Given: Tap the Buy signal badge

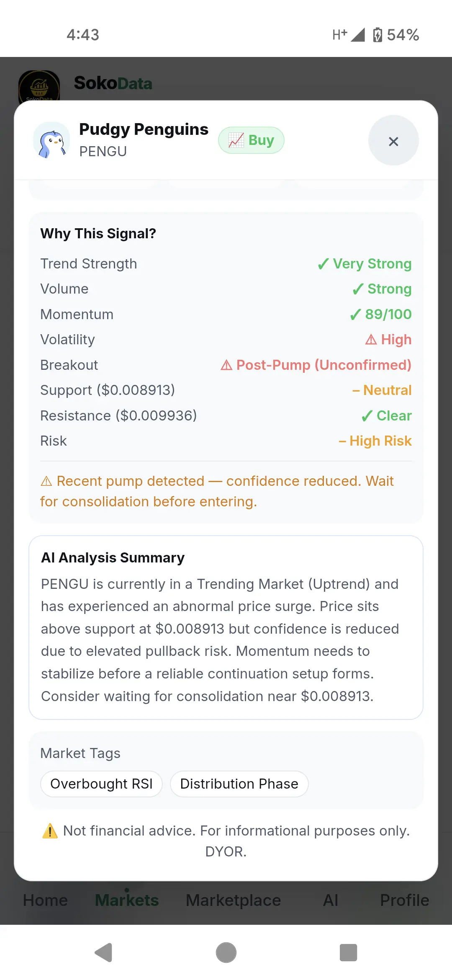Looking at the screenshot, I should (x=251, y=140).
